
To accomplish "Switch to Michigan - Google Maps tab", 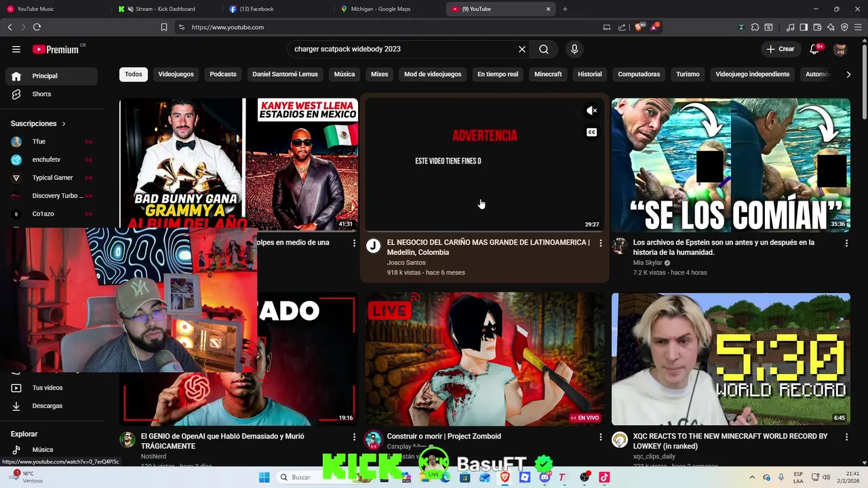I will [x=388, y=9].
